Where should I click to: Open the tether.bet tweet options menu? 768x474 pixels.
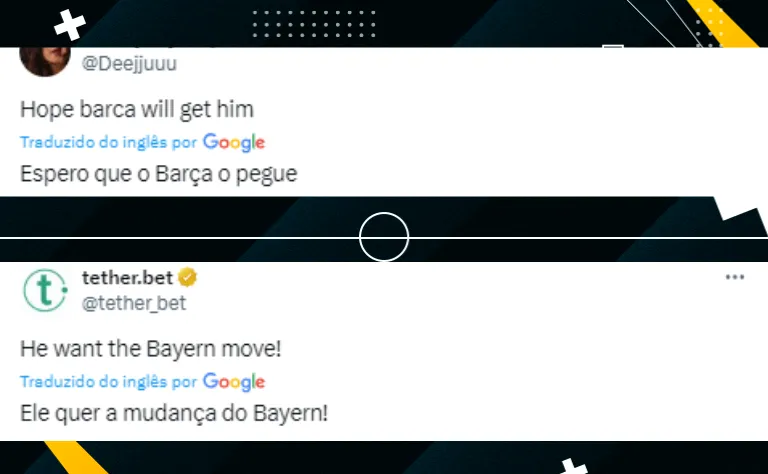[x=735, y=277]
